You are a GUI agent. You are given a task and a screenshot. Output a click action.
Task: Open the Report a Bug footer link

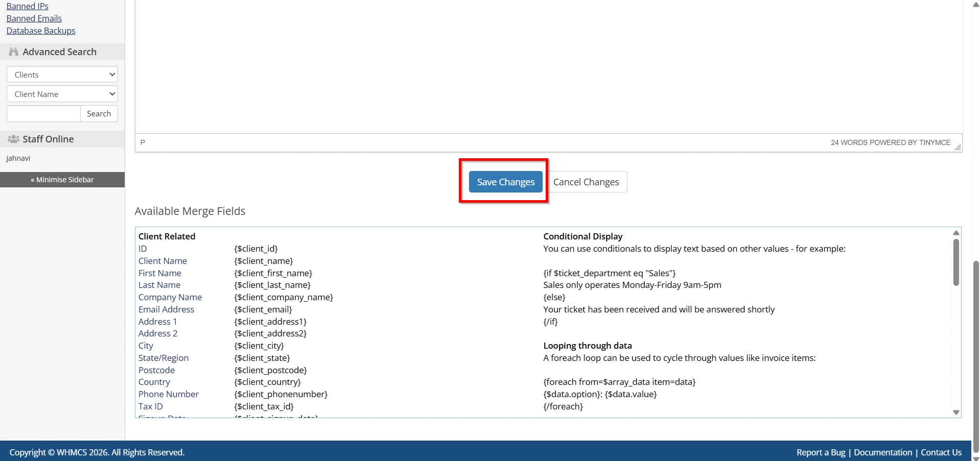point(821,452)
